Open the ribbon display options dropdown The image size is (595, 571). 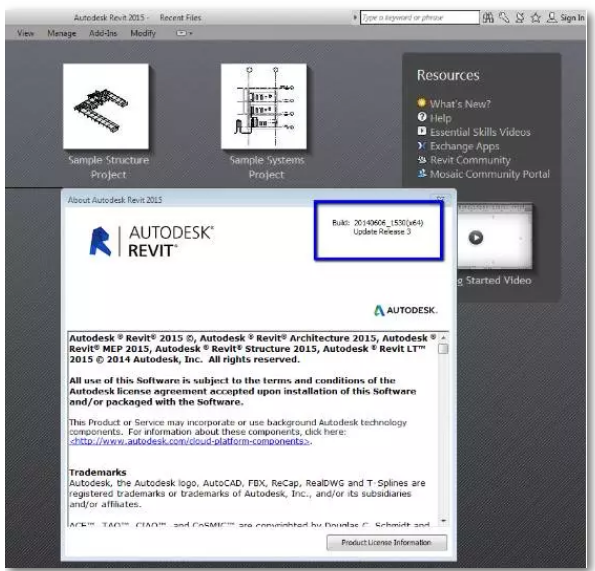click(184, 33)
